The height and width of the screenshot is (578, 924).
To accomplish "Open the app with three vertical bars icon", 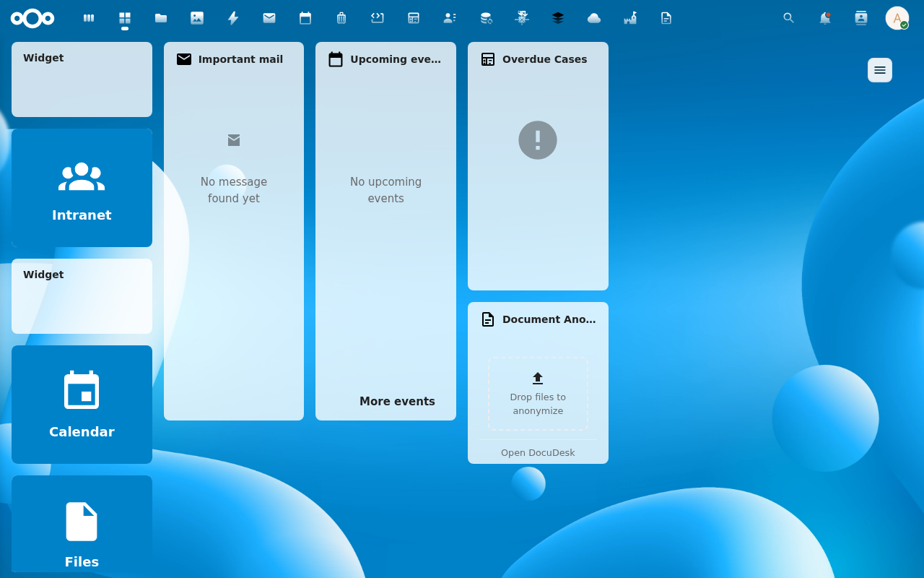I will pos(89,18).
